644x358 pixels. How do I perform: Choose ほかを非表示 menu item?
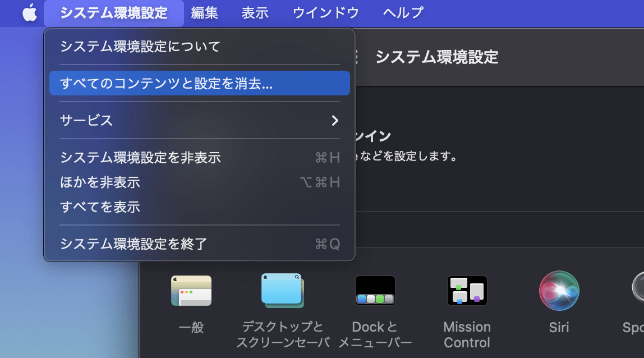pos(200,182)
